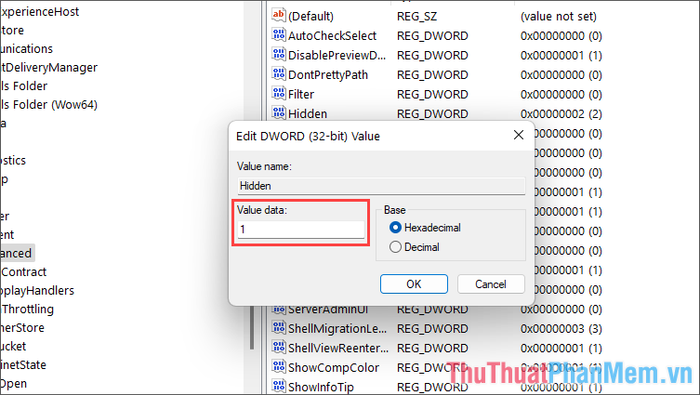Cancel the Edit DWORD dialog
This screenshot has height=395, width=700.
(x=491, y=284)
